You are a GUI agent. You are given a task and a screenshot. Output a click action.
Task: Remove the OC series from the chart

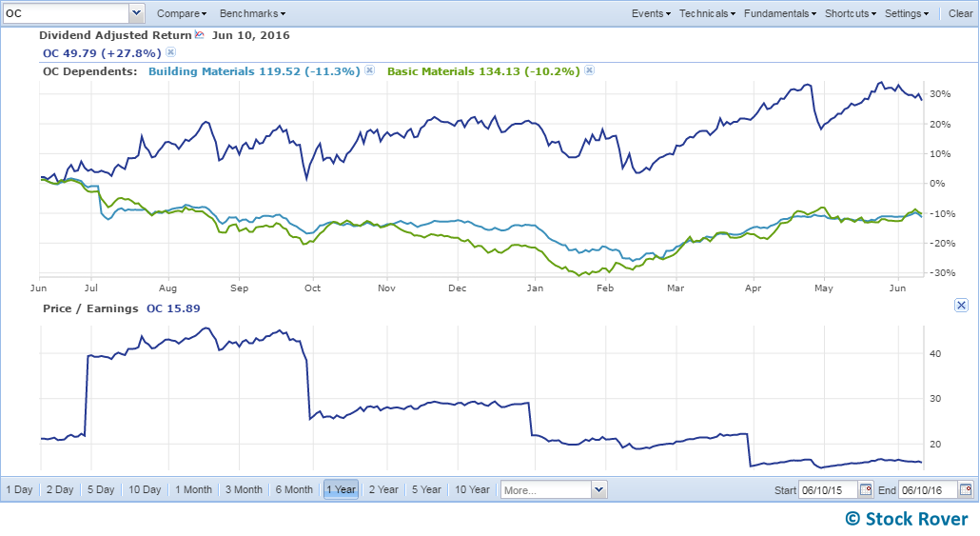pos(170,52)
